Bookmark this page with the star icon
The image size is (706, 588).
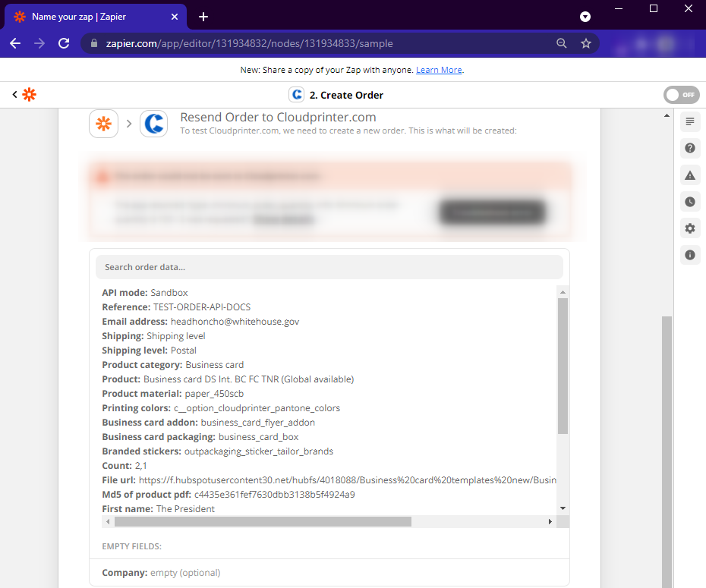tap(586, 43)
